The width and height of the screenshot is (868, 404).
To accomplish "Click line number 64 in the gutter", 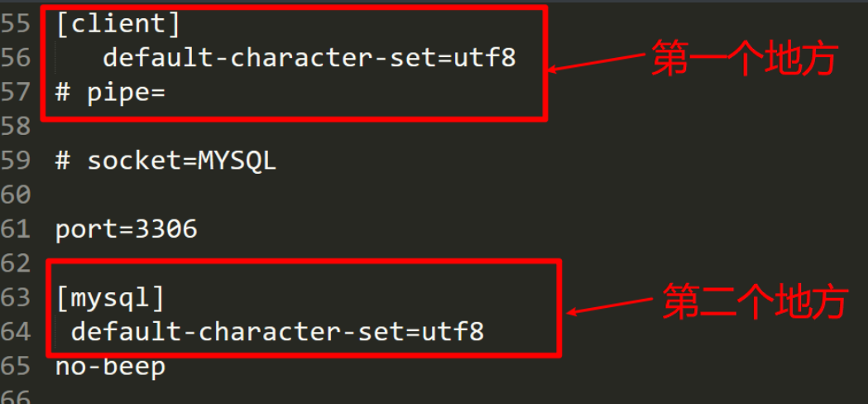I will pos(16,332).
